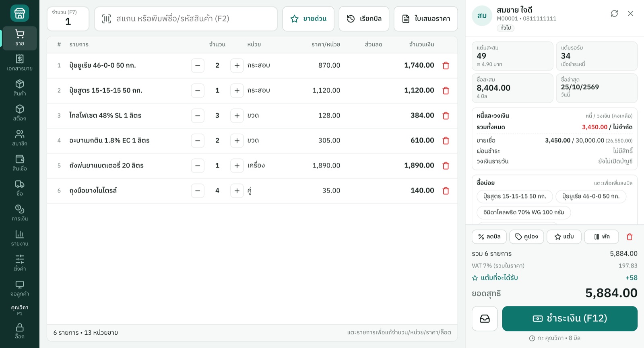
Task: Open the รายงาน reports sidebar icon
Action: (x=20, y=238)
